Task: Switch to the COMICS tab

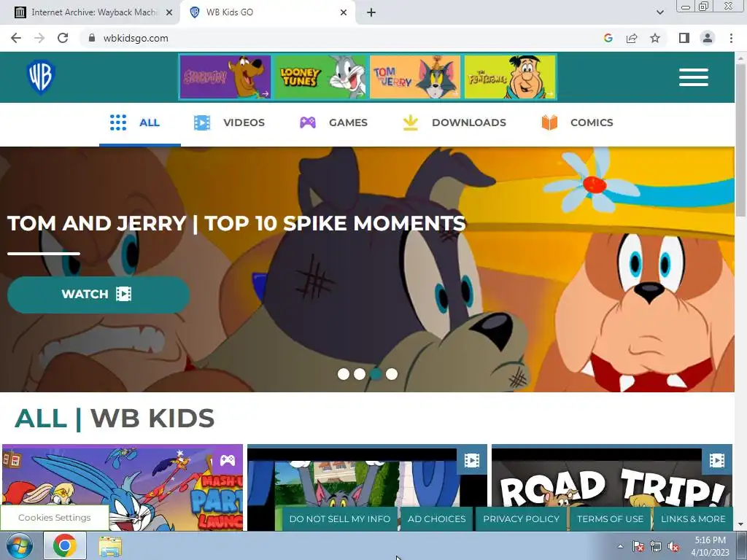Action: [578, 122]
